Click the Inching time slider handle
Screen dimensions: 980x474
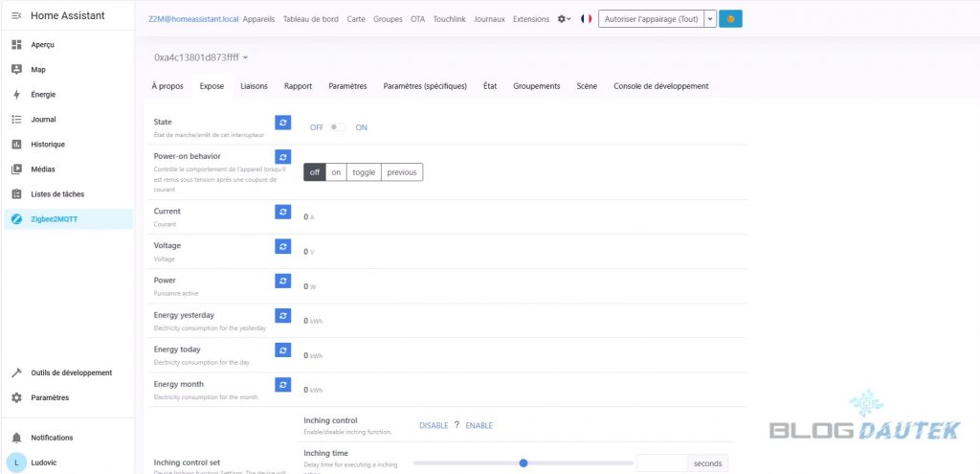coord(523,463)
